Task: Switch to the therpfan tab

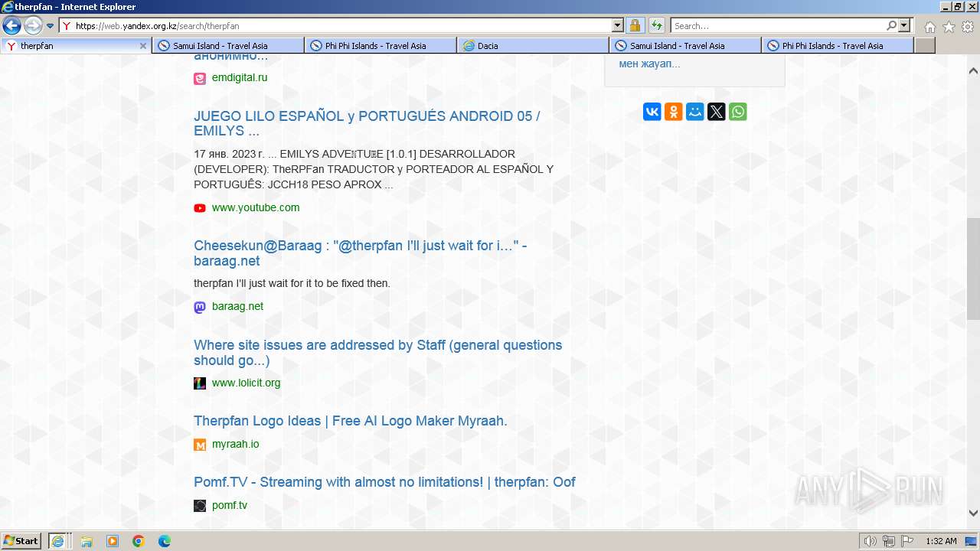Action: click(76, 46)
